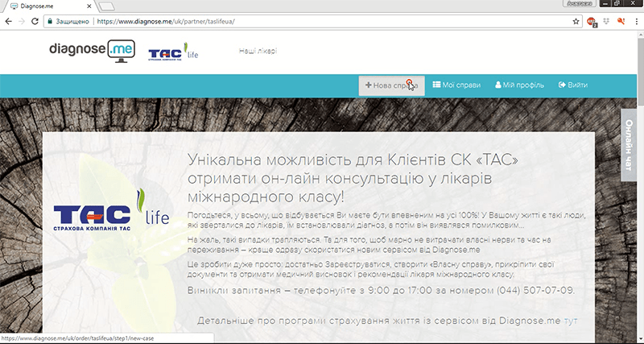Click the gray extension icon beside adblock
The width and height of the screenshot is (644, 344).
[606, 22]
